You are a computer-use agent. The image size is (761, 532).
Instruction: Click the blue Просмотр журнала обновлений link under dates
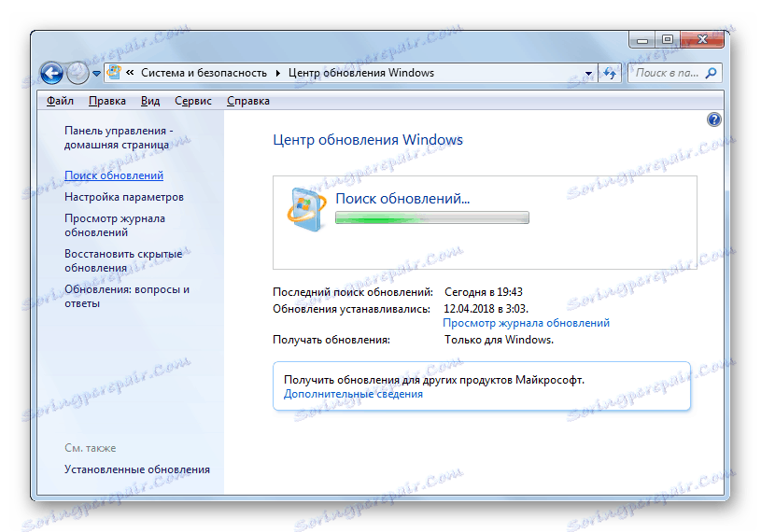click(x=526, y=323)
